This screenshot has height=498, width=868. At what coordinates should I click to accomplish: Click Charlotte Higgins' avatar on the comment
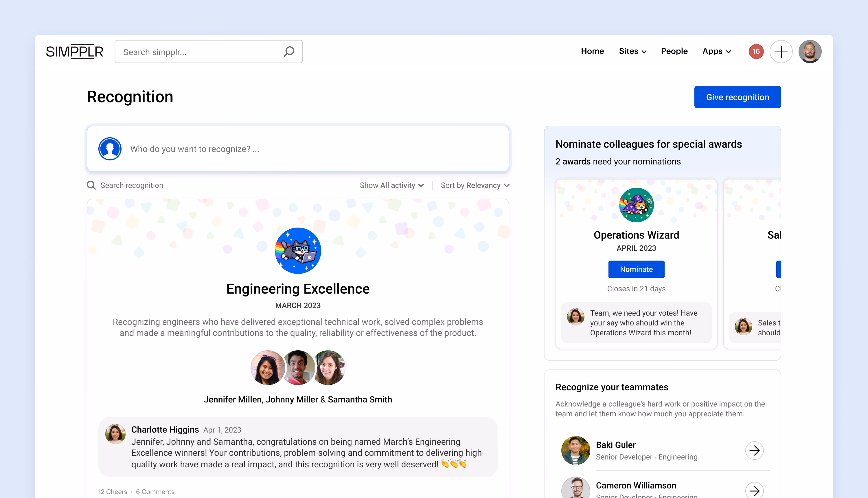click(115, 434)
